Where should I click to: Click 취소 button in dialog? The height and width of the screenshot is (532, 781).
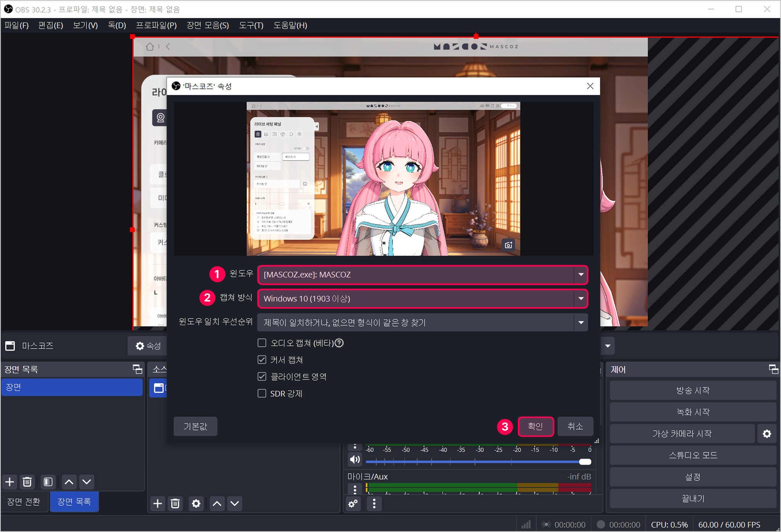pos(575,426)
